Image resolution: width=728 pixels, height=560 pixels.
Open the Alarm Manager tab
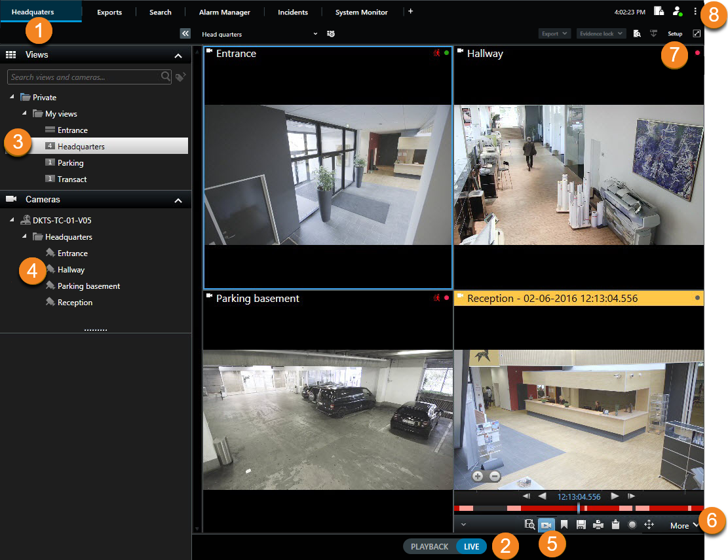[x=224, y=12]
